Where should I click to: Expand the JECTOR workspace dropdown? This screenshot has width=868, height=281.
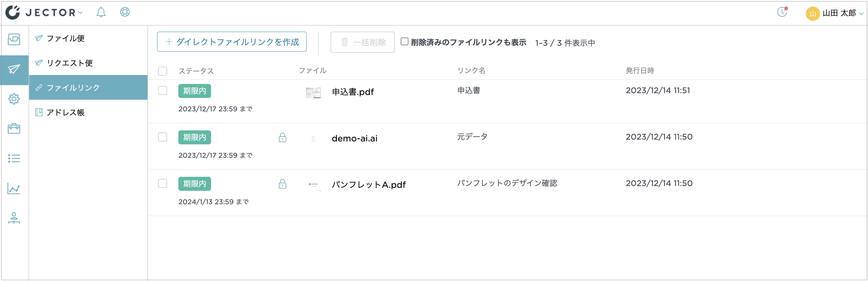pyautogui.click(x=80, y=13)
